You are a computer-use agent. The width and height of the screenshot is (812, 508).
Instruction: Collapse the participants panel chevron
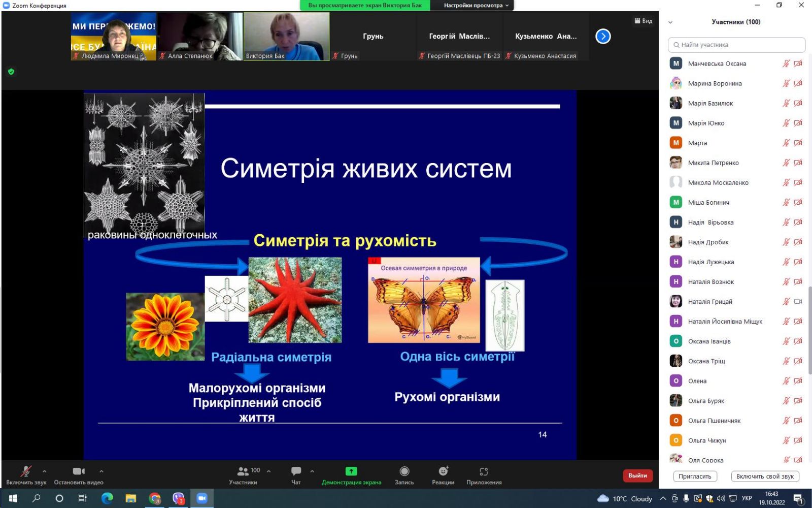click(670, 22)
